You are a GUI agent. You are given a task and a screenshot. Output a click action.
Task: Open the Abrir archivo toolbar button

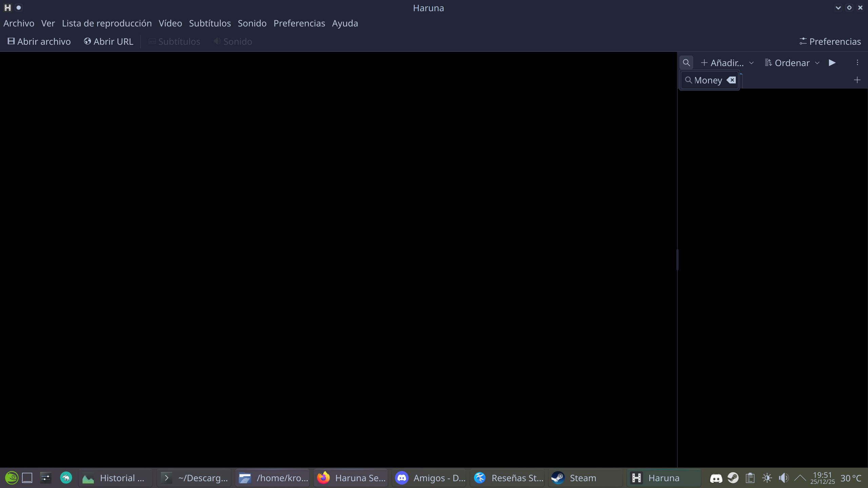(x=39, y=41)
